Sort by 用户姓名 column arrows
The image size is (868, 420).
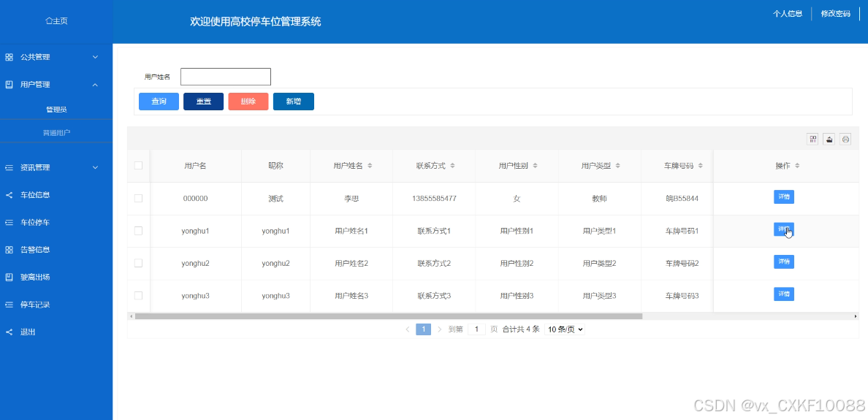(370, 166)
